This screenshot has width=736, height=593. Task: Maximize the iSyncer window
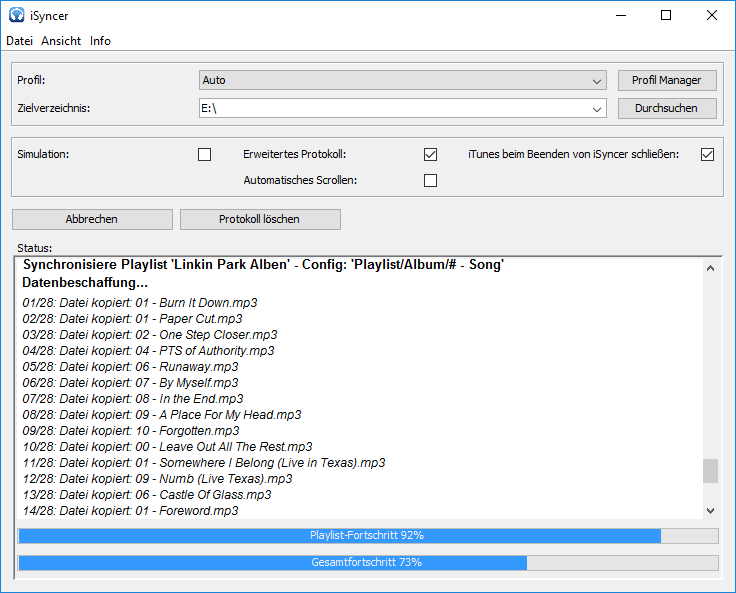point(666,15)
